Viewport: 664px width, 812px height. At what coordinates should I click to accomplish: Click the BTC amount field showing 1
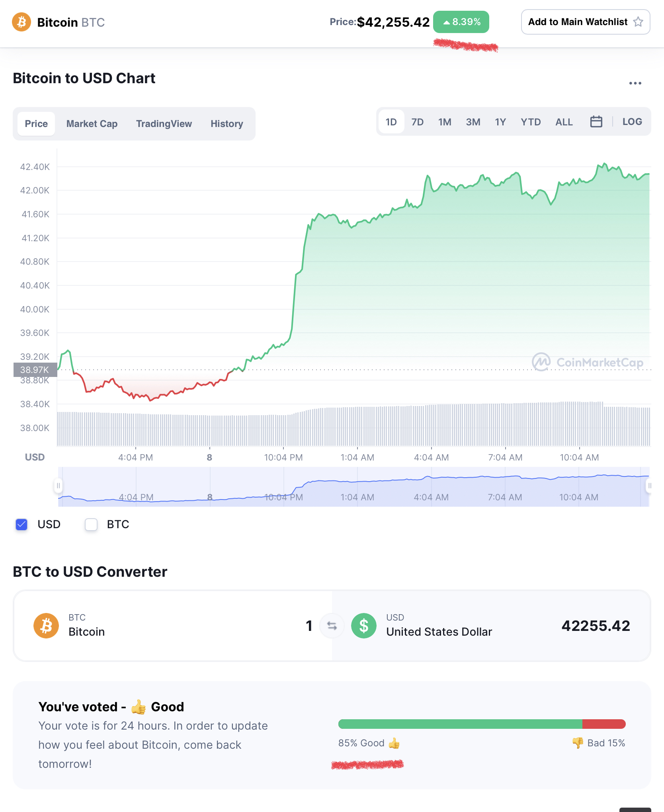point(309,626)
